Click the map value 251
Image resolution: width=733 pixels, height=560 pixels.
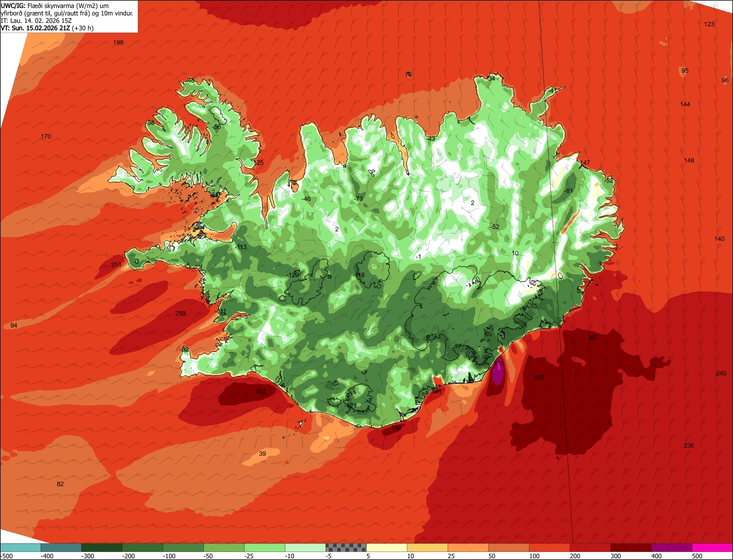tap(116, 265)
